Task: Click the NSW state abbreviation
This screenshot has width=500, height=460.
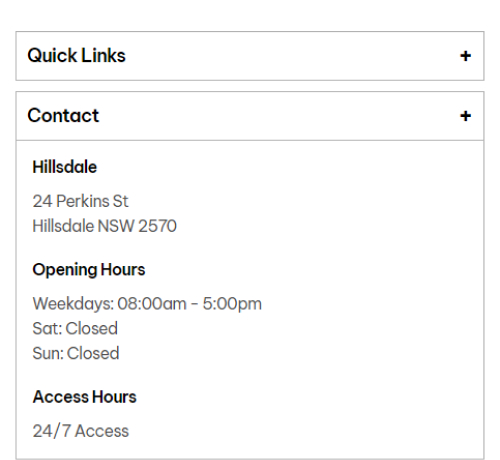Action: coord(116,226)
